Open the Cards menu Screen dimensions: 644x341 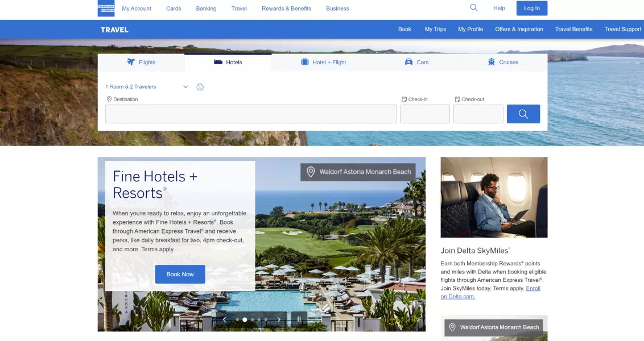174,9
